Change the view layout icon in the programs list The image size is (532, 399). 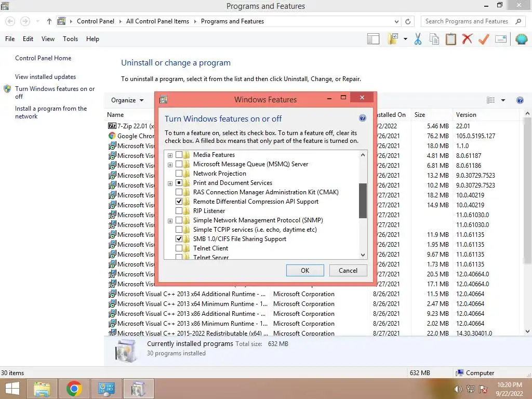[x=490, y=100]
